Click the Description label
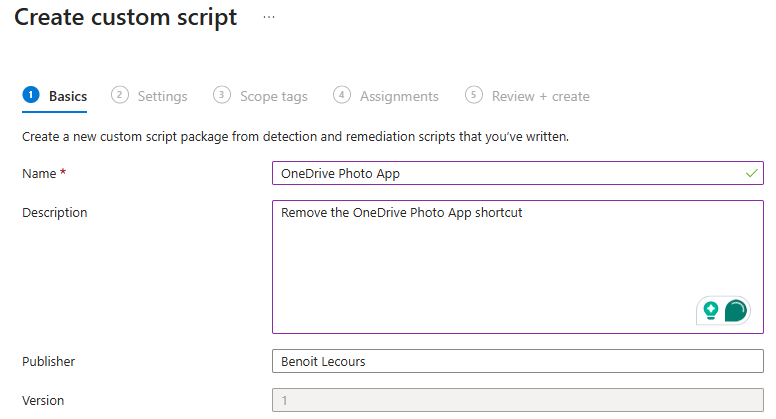 pyautogui.click(x=55, y=213)
